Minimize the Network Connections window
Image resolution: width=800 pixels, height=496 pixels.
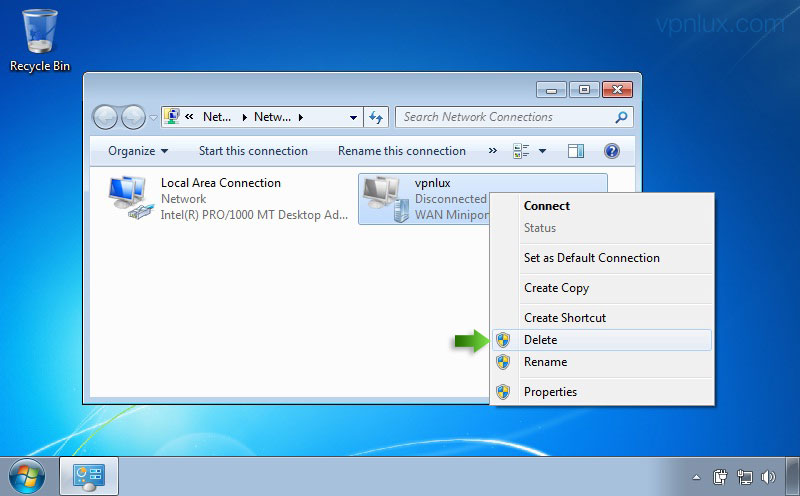(552, 90)
